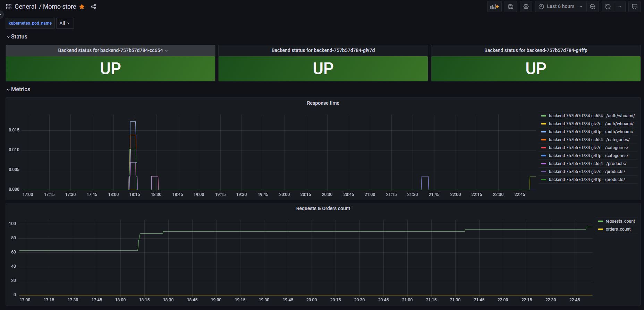Click Response time panel title
The image size is (644, 310).
click(323, 103)
